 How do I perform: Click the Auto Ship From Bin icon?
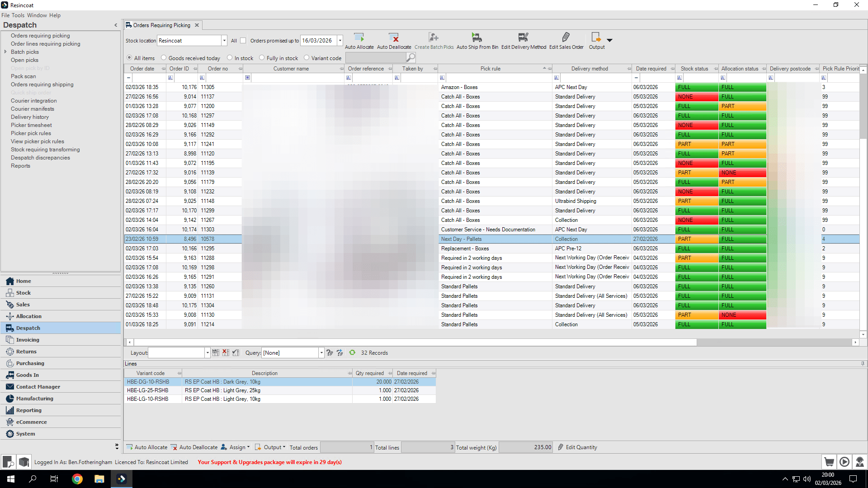click(x=477, y=38)
